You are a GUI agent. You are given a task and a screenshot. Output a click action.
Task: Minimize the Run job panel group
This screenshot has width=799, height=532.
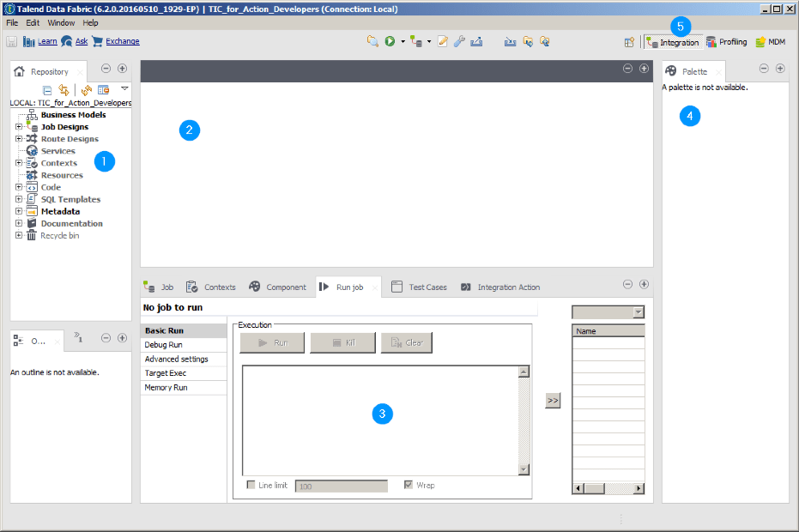(628, 284)
